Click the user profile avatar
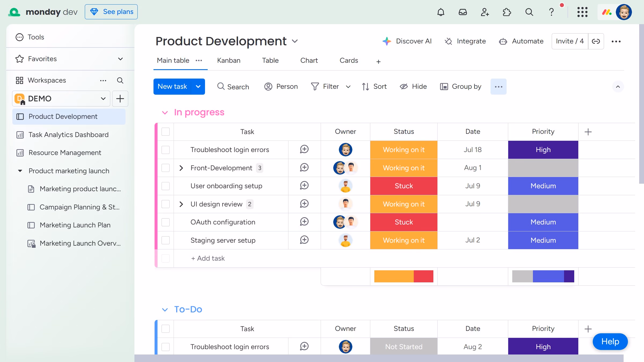 (624, 12)
